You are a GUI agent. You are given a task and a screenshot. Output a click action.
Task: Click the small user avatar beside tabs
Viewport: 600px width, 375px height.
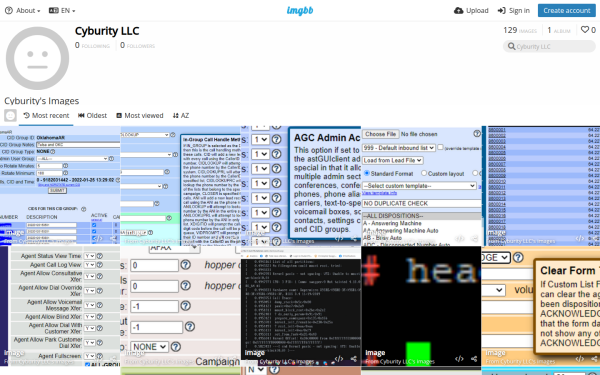(x=10, y=115)
